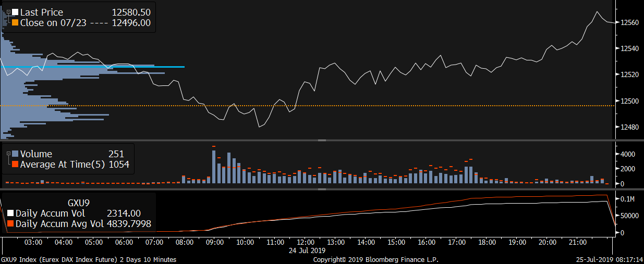Click the 06:00 time axis label
644x264 pixels.
(x=124, y=242)
